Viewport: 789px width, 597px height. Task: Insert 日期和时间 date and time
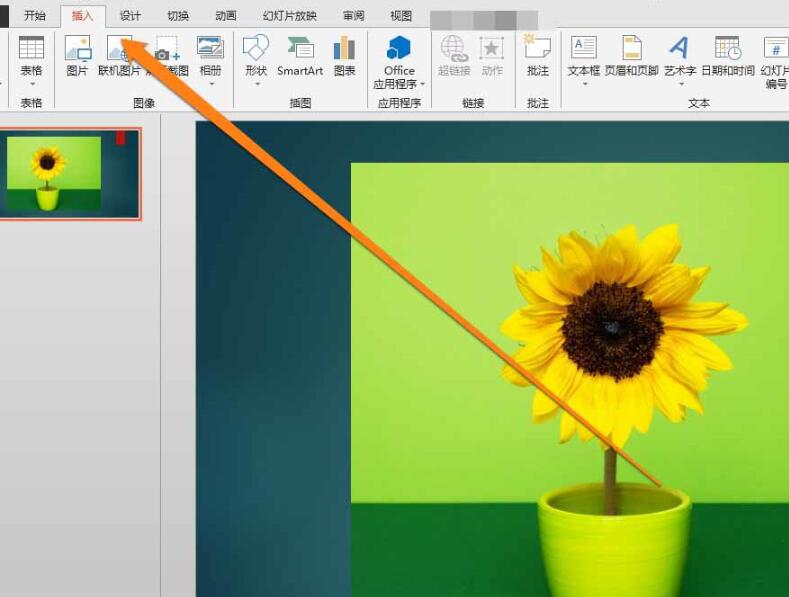(727, 48)
